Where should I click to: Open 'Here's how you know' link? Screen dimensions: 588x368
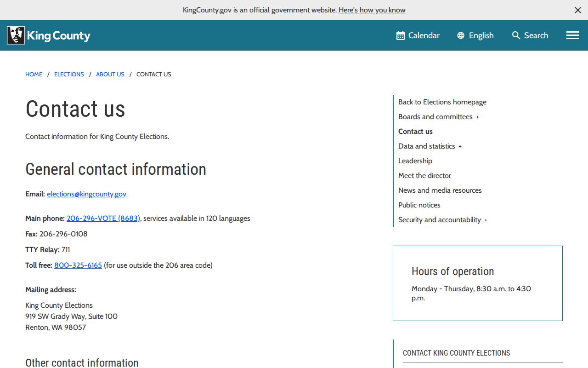[372, 10]
